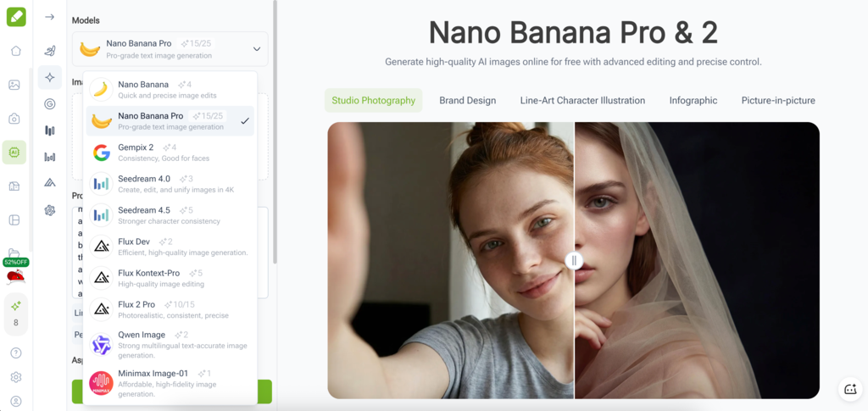Open the settings gear icon

pyautogui.click(x=16, y=377)
